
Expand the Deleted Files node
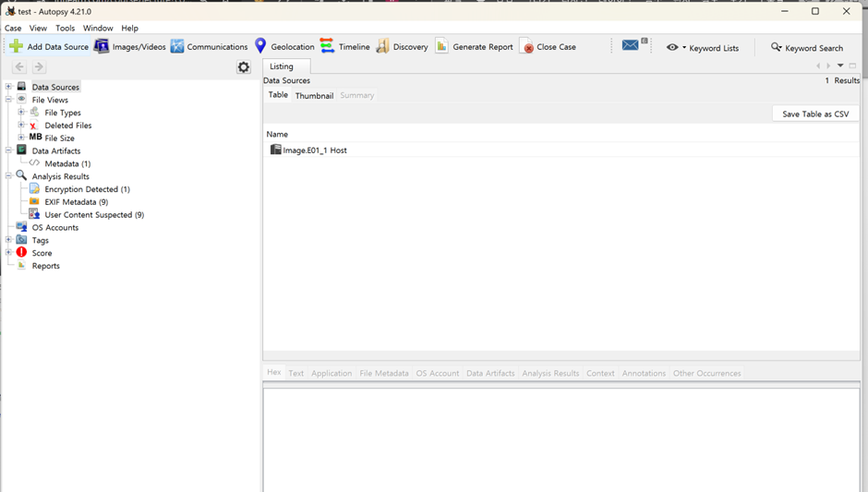(x=21, y=125)
